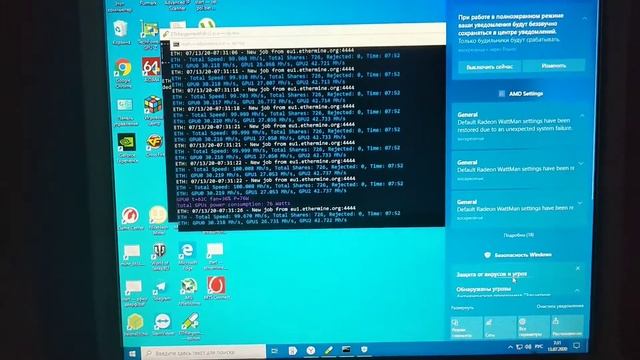Viewport: 640px width, 360px height.
Task: Expand the second WattMan General notification
Action: pyautogui.click(x=581, y=163)
